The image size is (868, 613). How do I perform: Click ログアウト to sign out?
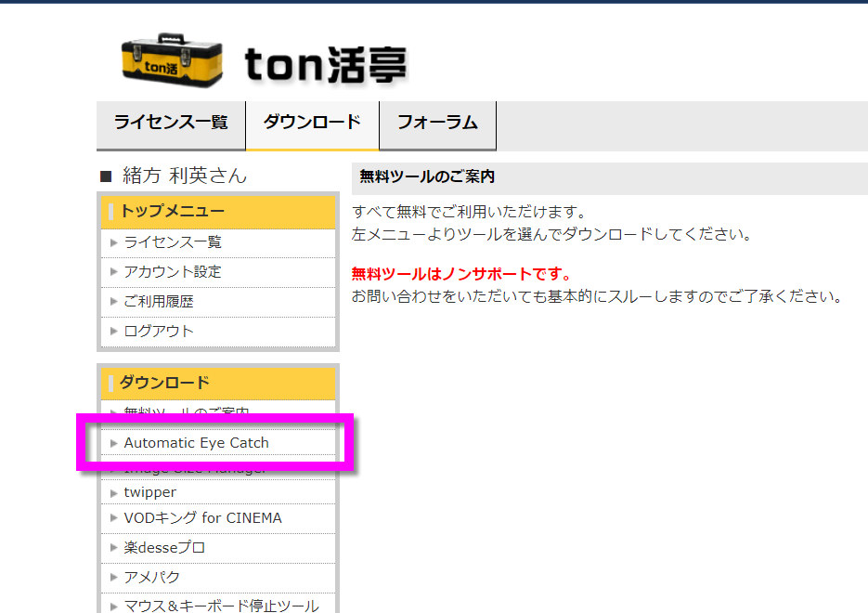[159, 332]
